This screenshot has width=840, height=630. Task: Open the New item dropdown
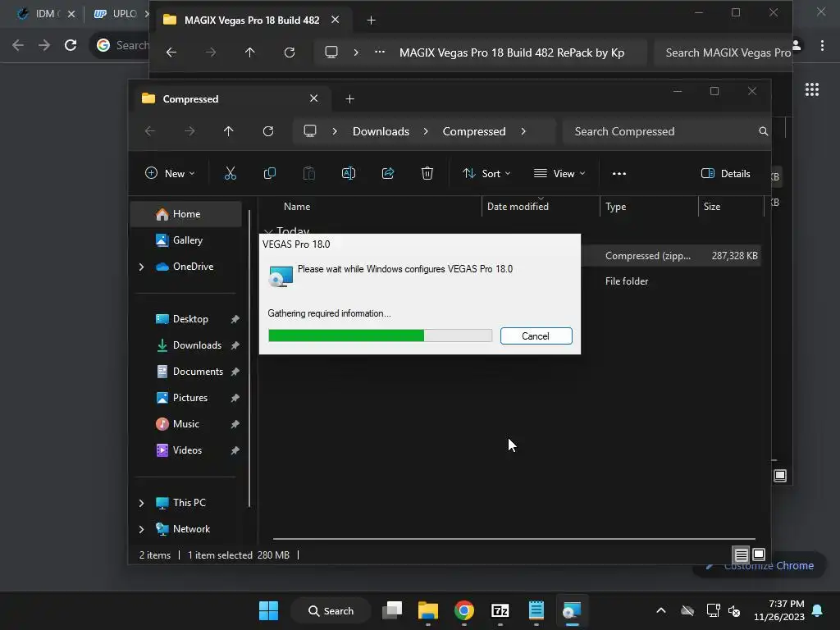tap(170, 174)
